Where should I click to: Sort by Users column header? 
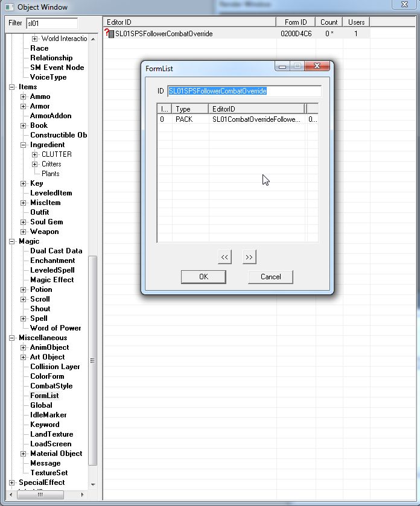click(x=356, y=22)
